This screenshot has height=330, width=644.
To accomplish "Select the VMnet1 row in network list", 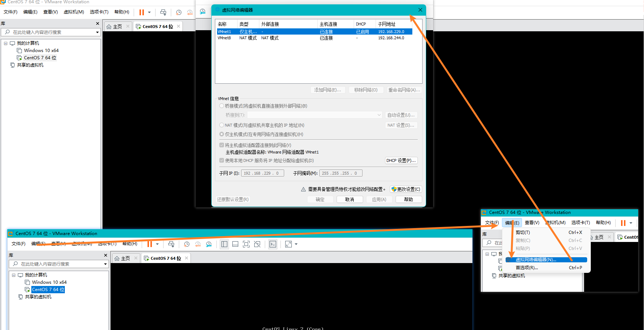I will pyautogui.click(x=315, y=32).
